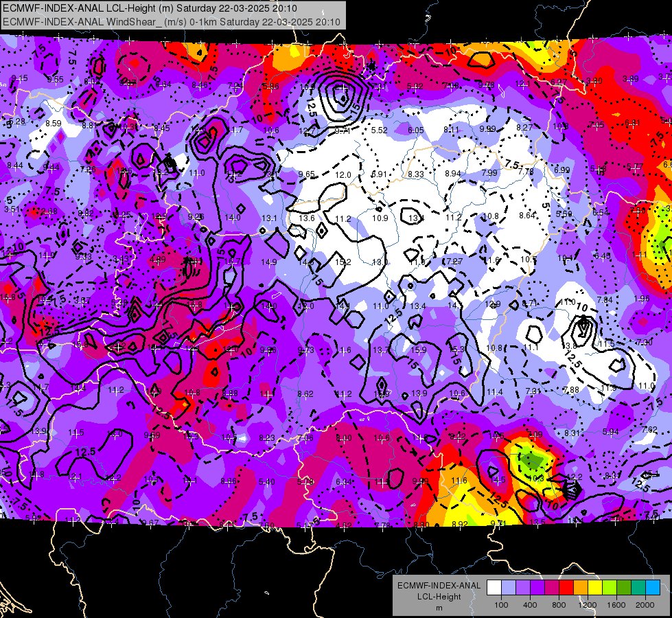
Task: Click the LCL-Height (m) header line
Action: coord(150,8)
